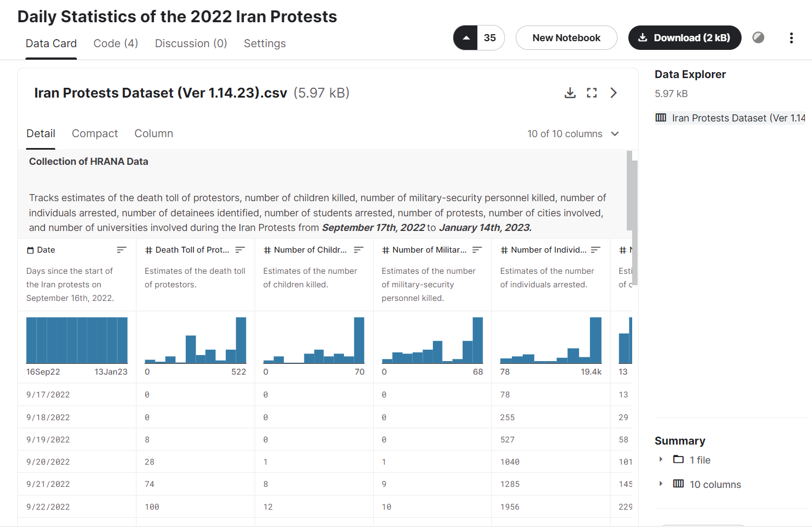Screen dimensions: 812x527
Task: Click the 9/17/2022 date cell
Action: 48,395
